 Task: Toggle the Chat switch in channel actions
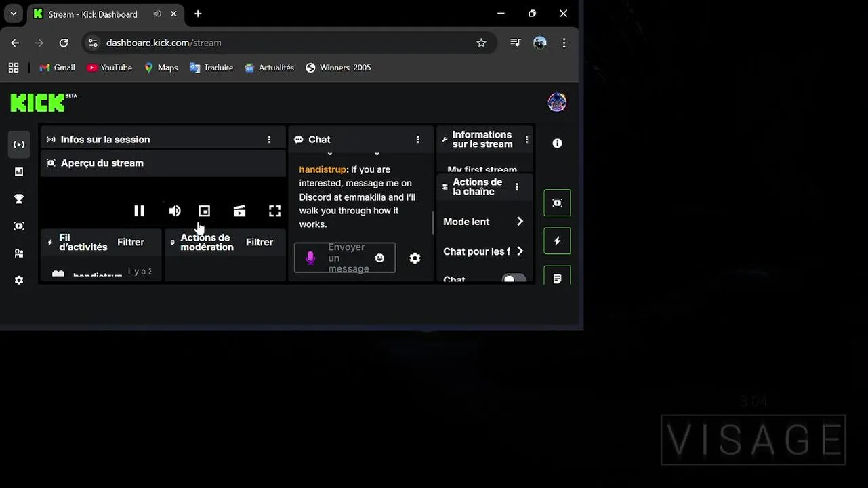514,279
